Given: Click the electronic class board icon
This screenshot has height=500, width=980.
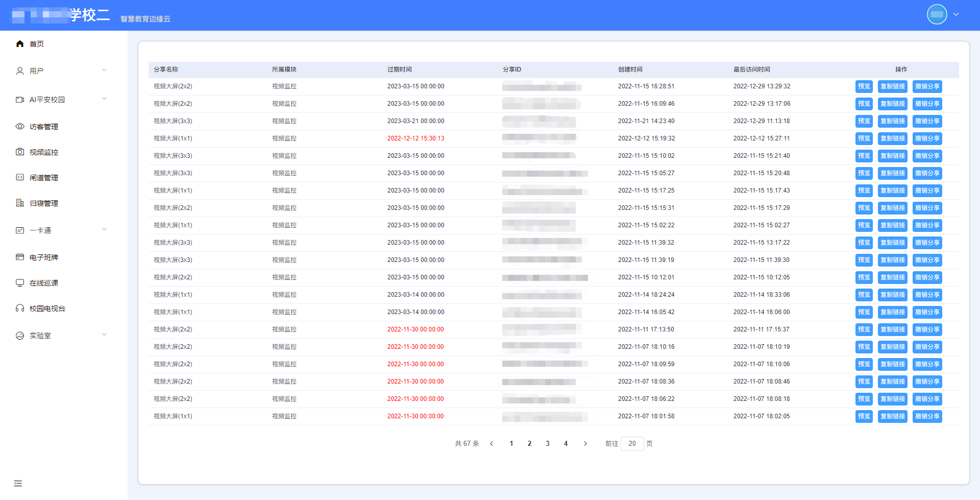Looking at the screenshot, I should 20,257.
